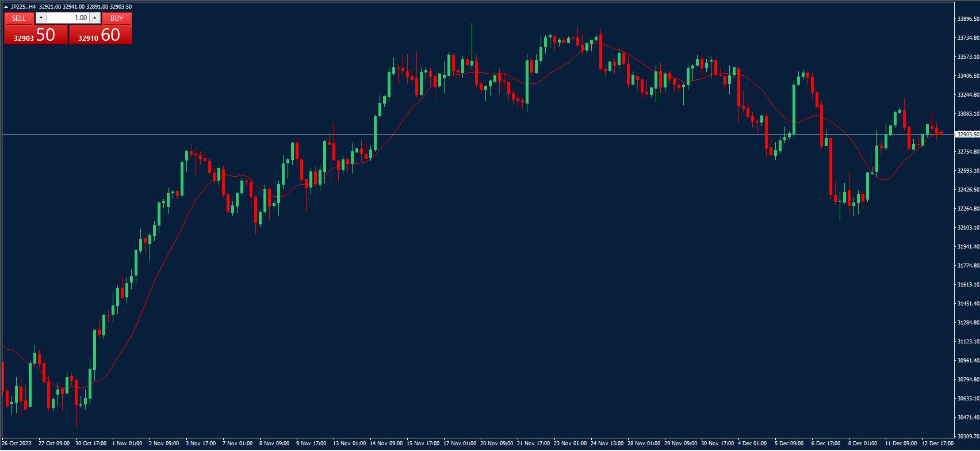980x451 pixels.
Task: Click the 1 Nov 01:00 time label
Action: (x=127, y=444)
